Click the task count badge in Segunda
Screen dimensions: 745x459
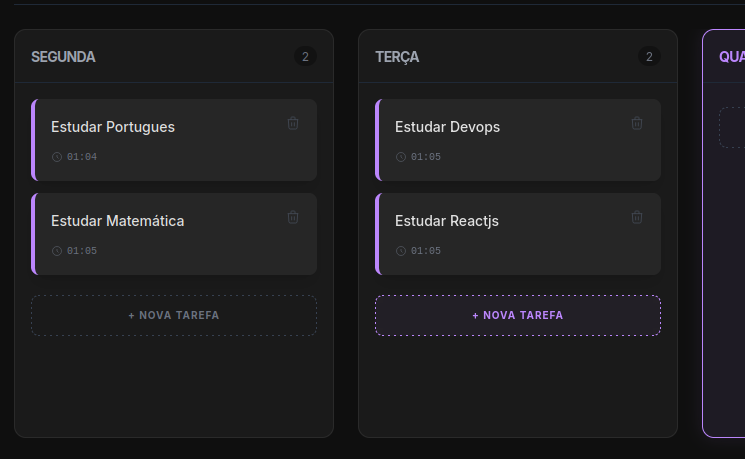point(305,57)
